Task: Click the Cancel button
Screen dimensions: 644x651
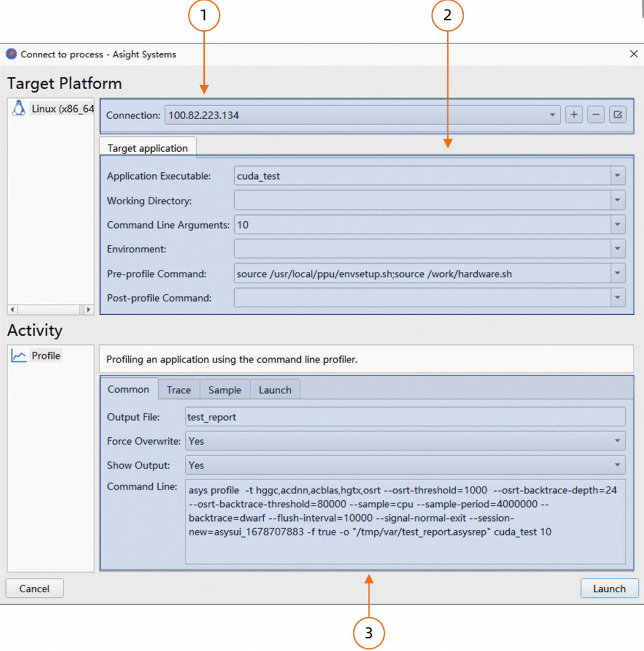Action: (34, 588)
